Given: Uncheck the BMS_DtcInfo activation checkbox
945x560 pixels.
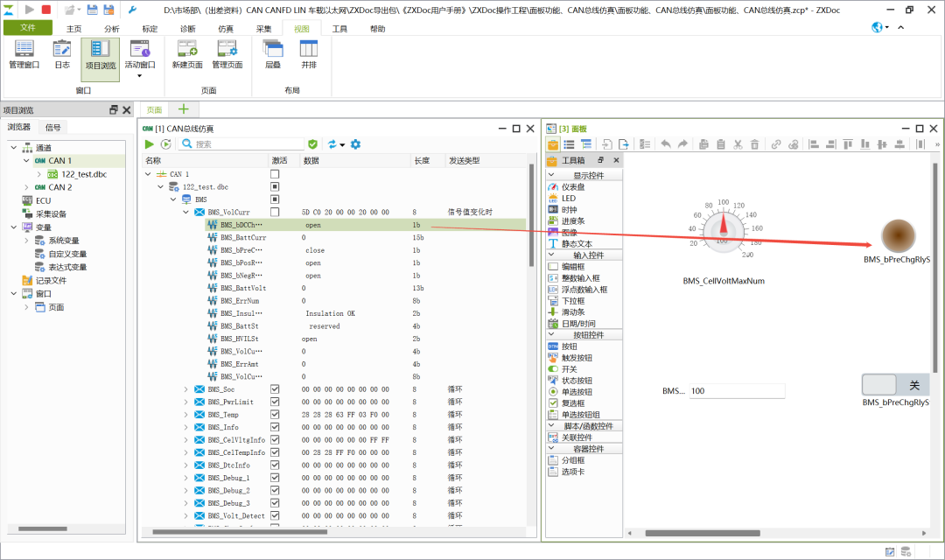Looking at the screenshot, I should (x=275, y=465).
